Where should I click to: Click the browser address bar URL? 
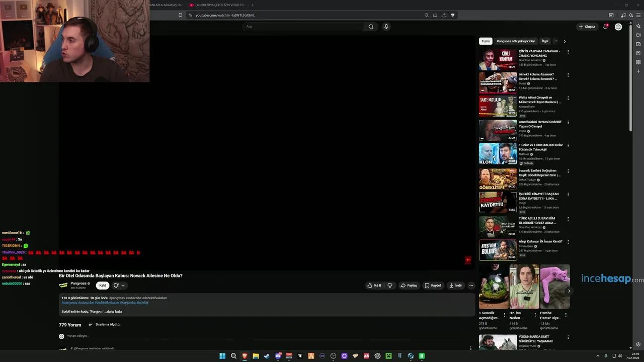tap(225, 15)
